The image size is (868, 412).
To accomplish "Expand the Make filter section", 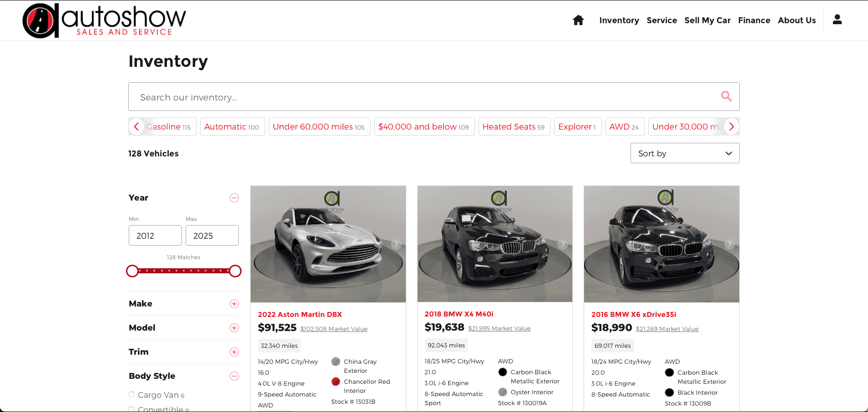I will coord(234,303).
